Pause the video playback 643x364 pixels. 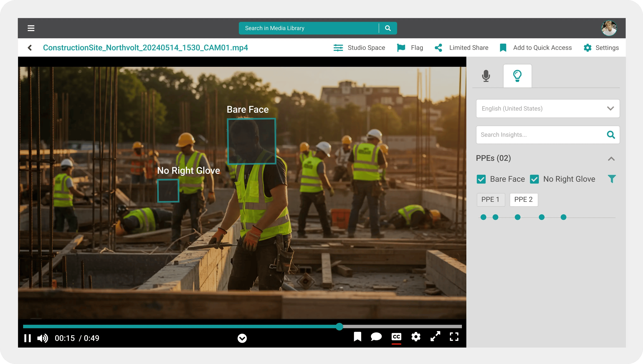coord(28,338)
